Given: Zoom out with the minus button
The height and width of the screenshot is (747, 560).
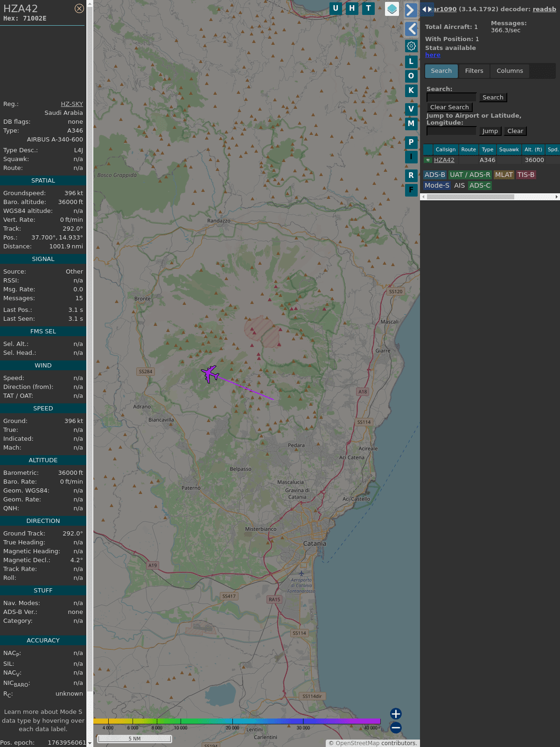Looking at the screenshot, I should coord(396,727).
